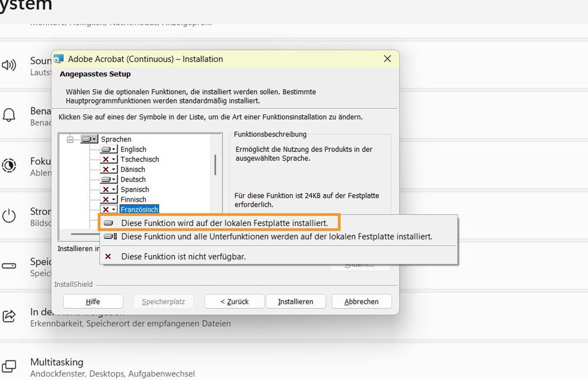Click the Abbrechen button
The image size is (588, 380).
pos(362,302)
